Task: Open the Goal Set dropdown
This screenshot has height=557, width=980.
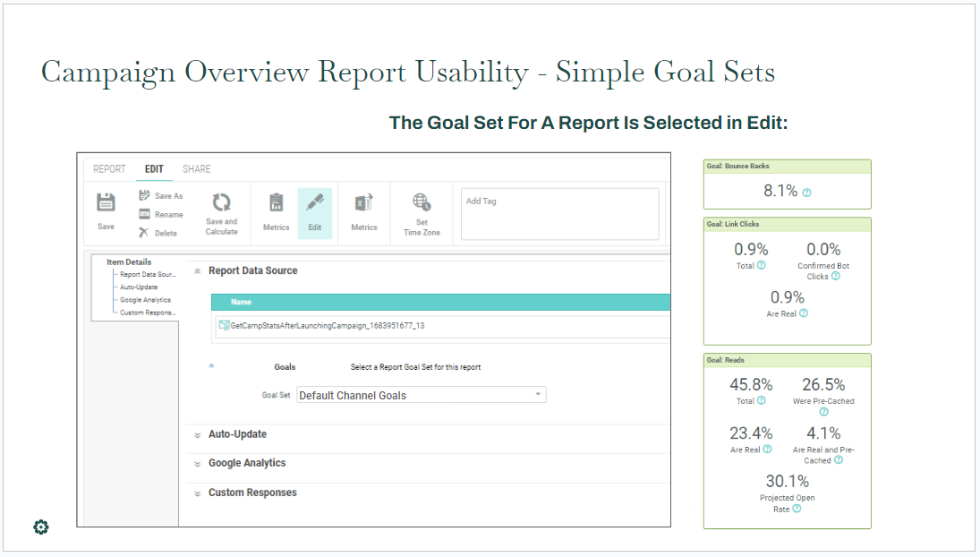Action: [421, 395]
